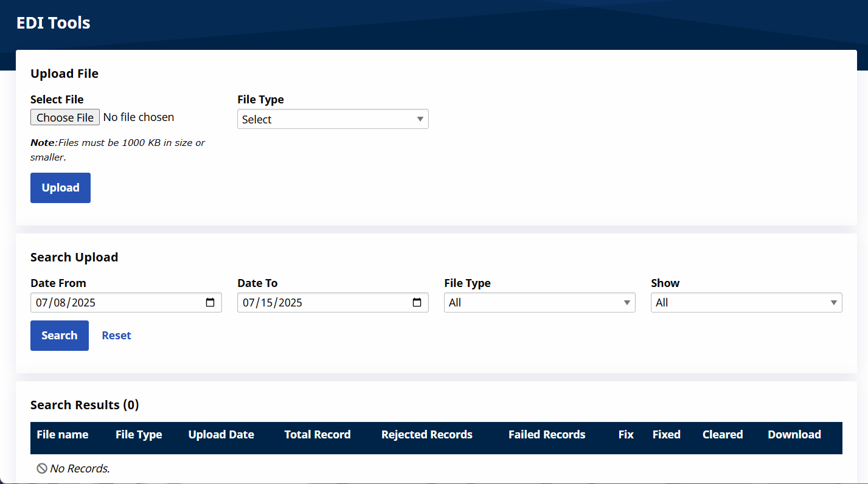Click the Cleared column header
Image resolution: width=868 pixels, height=484 pixels.
coord(722,435)
